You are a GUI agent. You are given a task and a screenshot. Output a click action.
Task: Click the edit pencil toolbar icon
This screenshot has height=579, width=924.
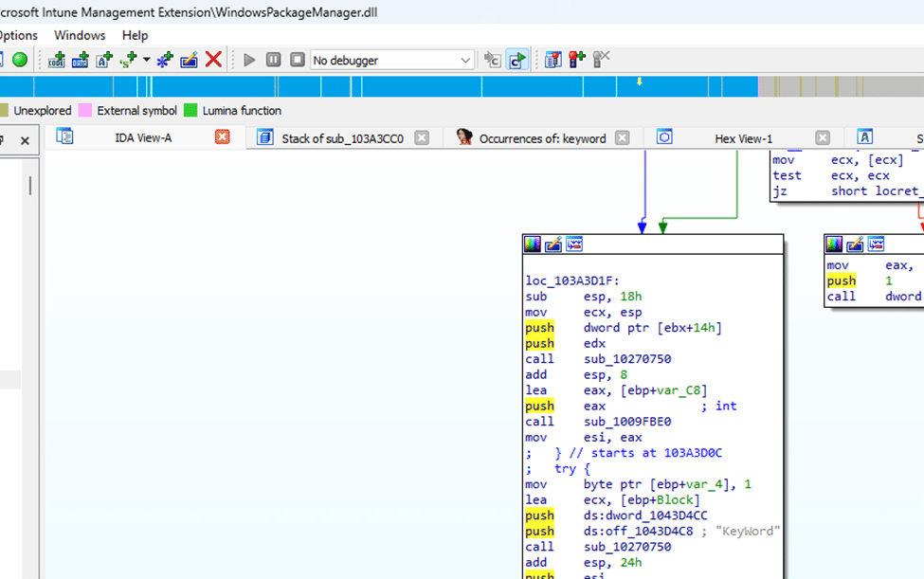(190, 60)
